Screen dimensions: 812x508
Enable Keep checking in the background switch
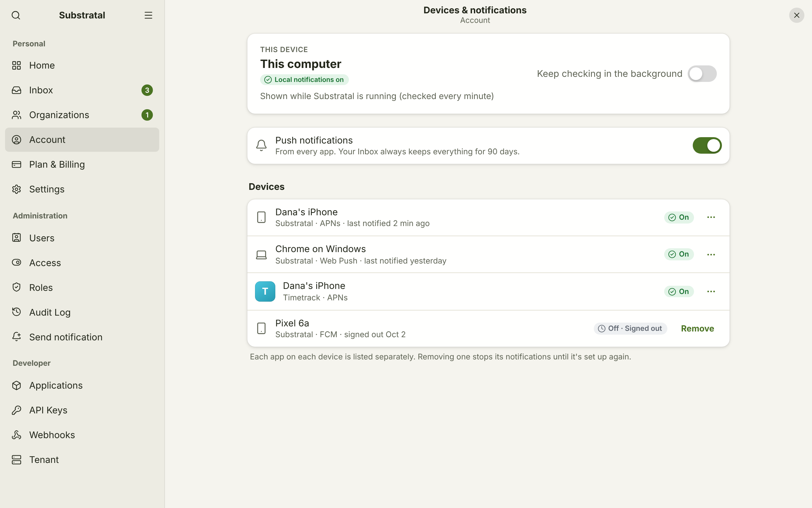(x=702, y=74)
